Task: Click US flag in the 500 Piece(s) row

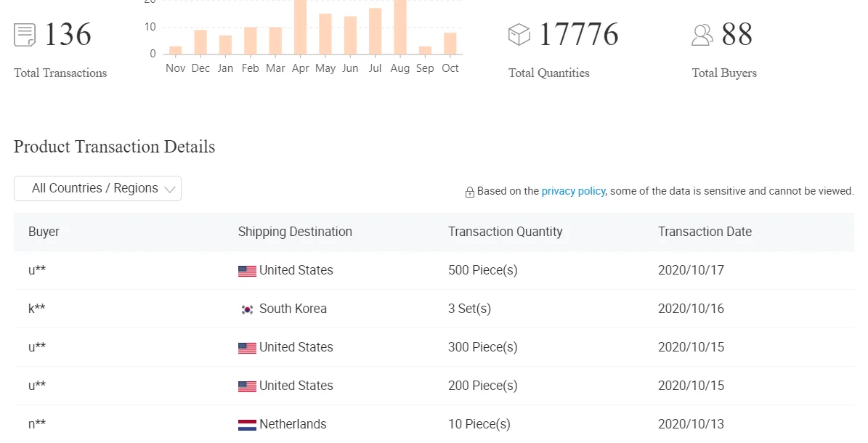Action: pyautogui.click(x=247, y=271)
